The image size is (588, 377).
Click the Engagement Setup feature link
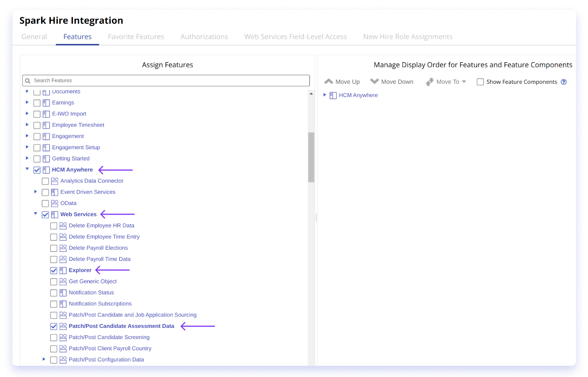(76, 148)
